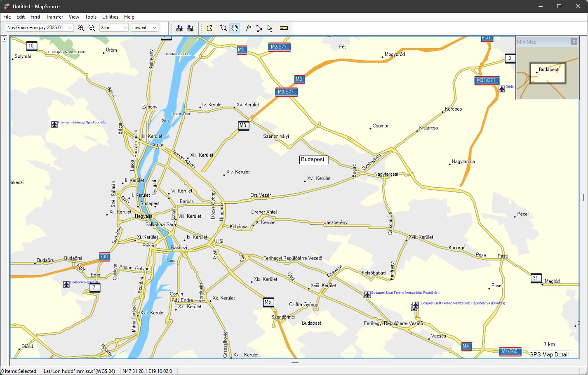The image size is (588, 375).
Task: Select the Map tool
Action: (x=209, y=28)
